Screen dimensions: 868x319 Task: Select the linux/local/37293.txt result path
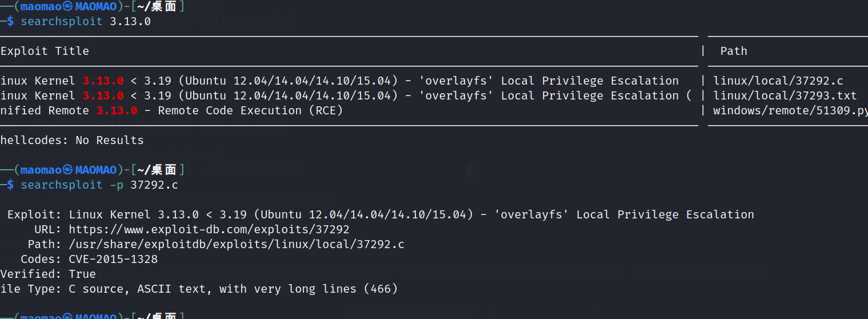click(x=785, y=95)
